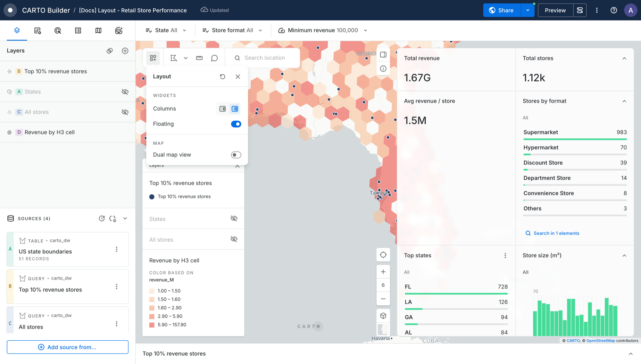Open the Basemap tab icon

tap(98, 30)
